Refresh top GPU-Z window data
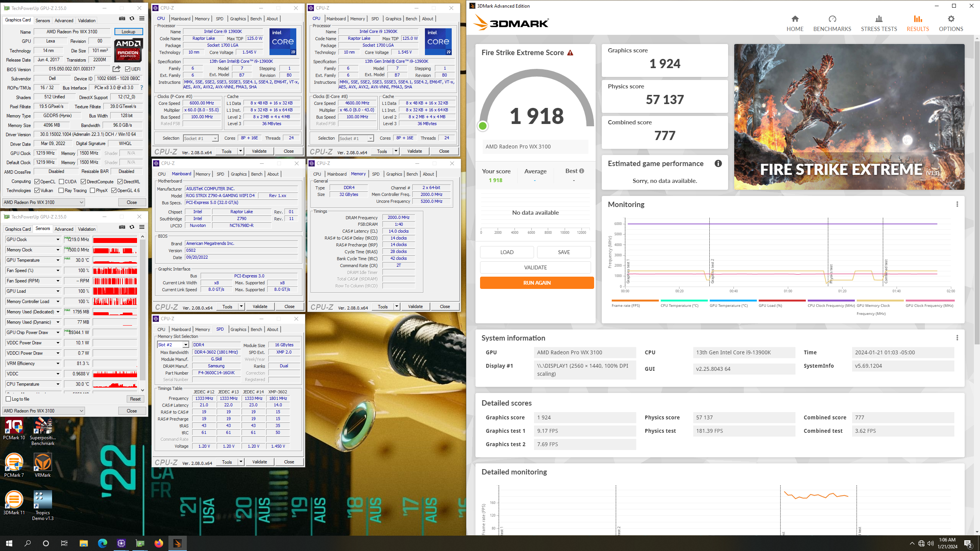980x551 pixels. point(132,18)
